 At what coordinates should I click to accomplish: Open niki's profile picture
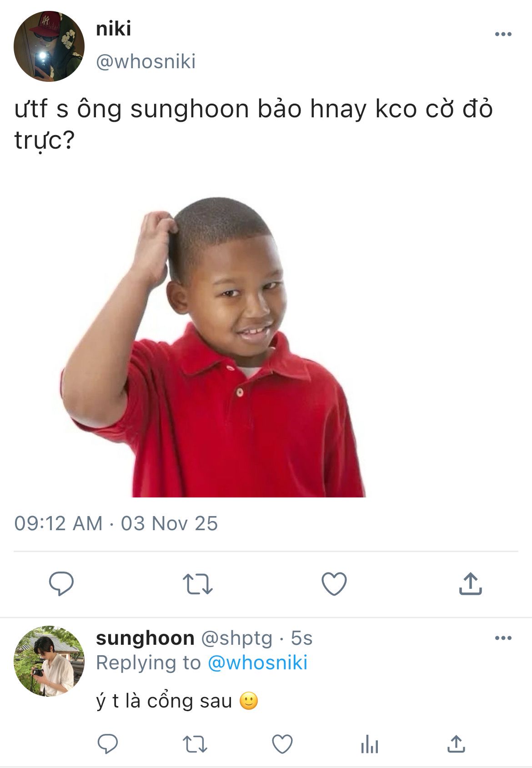pos(49,46)
